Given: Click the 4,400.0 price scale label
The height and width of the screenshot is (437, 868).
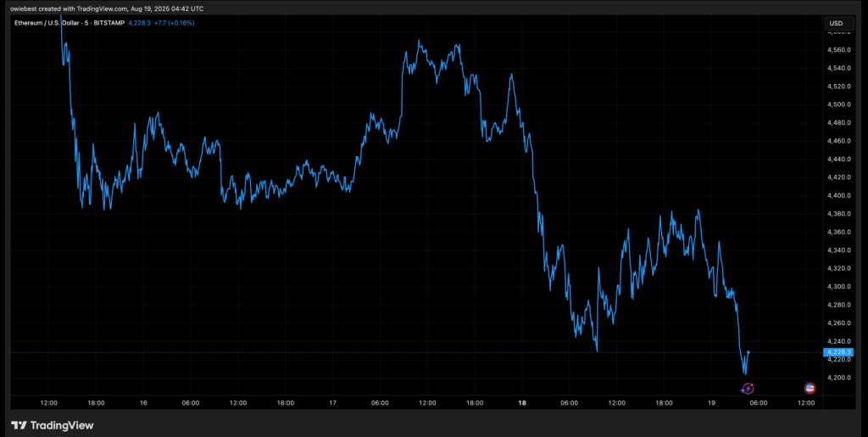Looking at the screenshot, I should click(838, 195).
